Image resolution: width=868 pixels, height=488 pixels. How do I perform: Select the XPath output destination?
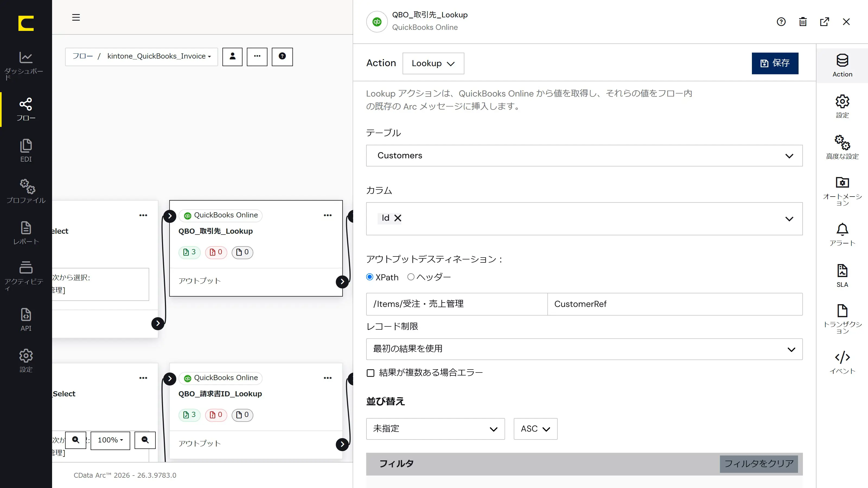pos(370,277)
